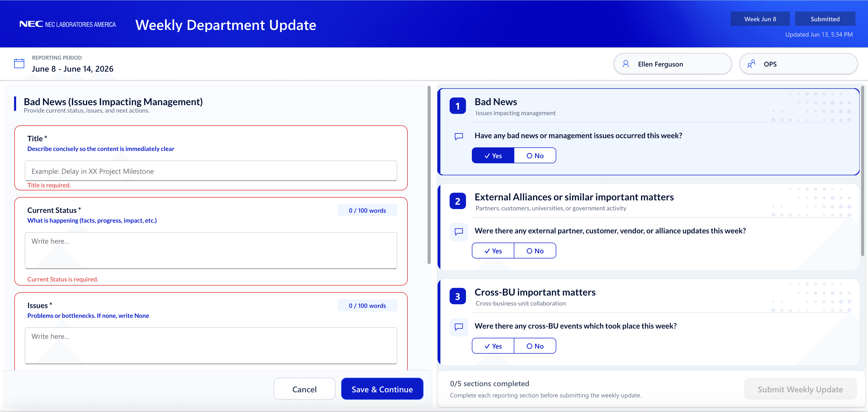Click the comment icon in Bad News card
This screenshot has height=412, width=868.
tap(459, 136)
